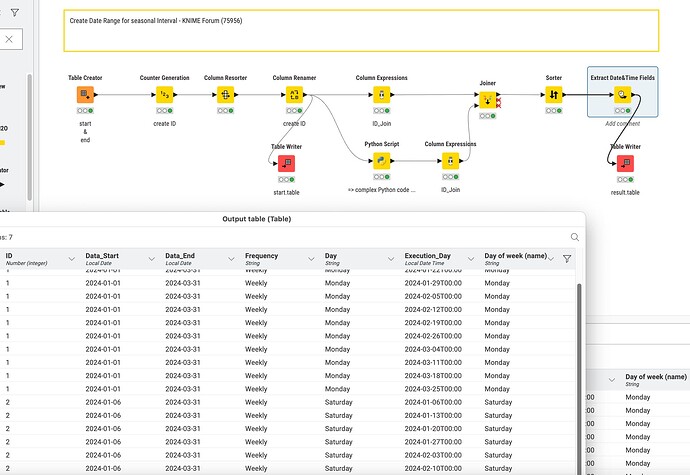Click the Sorter node status indicator
The image size is (690, 475).
pyautogui.click(x=554, y=110)
